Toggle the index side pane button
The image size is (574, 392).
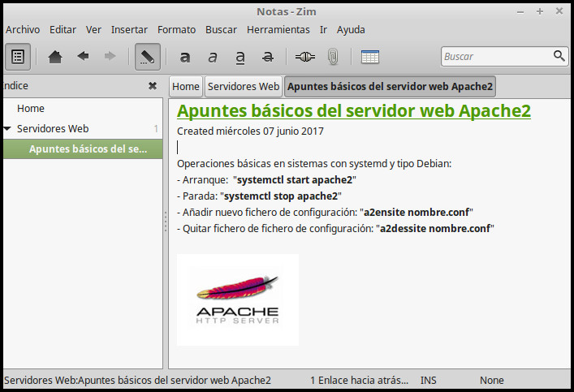18,57
